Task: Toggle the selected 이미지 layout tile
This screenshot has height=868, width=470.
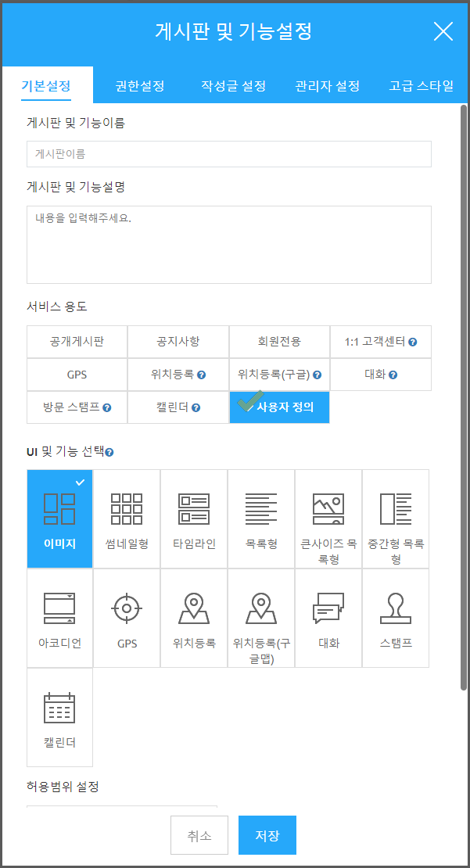Action: pos(59,518)
